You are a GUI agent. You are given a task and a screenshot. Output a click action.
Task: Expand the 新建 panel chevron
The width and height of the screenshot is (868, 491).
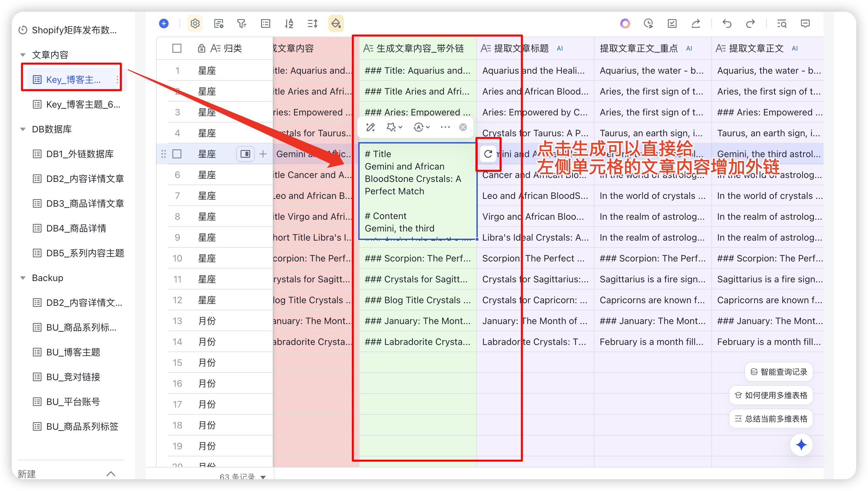111,473
